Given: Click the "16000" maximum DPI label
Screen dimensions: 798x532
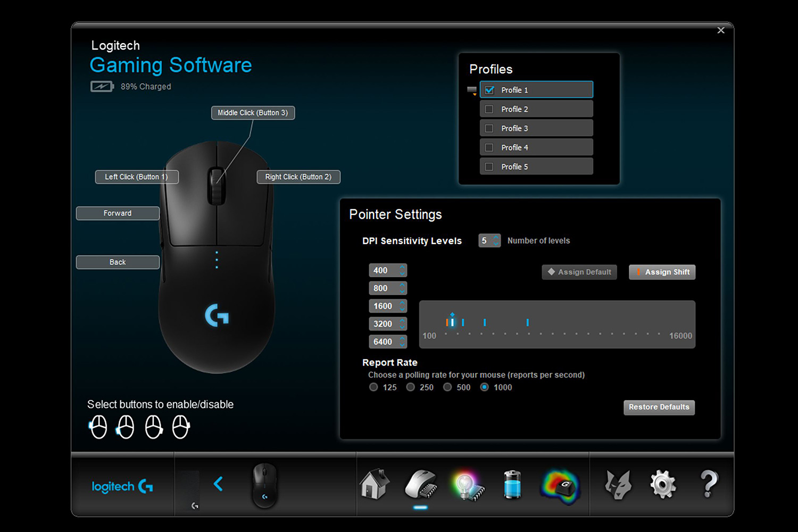Looking at the screenshot, I should click(x=681, y=336).
